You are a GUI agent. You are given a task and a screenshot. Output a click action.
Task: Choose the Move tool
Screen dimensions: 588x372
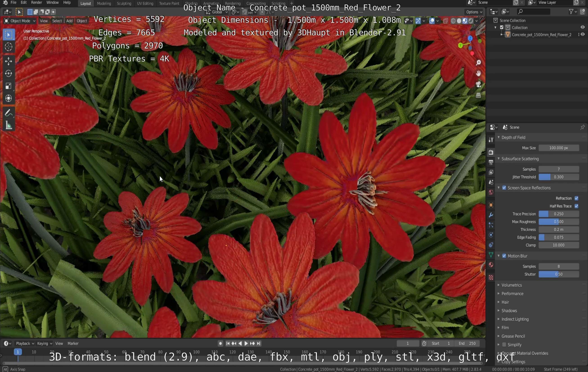pyautogui.click(x=9, y=61)
